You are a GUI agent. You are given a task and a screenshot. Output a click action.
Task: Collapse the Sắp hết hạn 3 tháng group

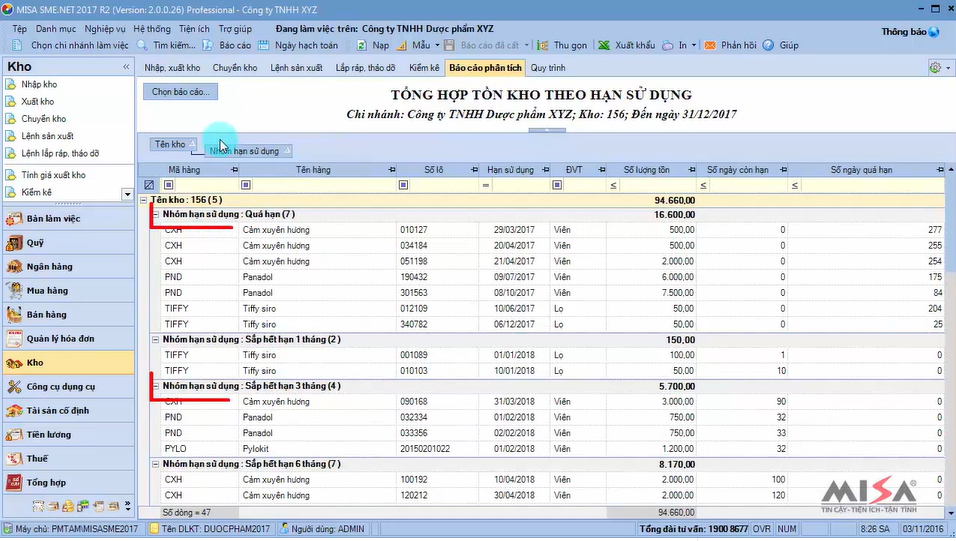(155, 386)
